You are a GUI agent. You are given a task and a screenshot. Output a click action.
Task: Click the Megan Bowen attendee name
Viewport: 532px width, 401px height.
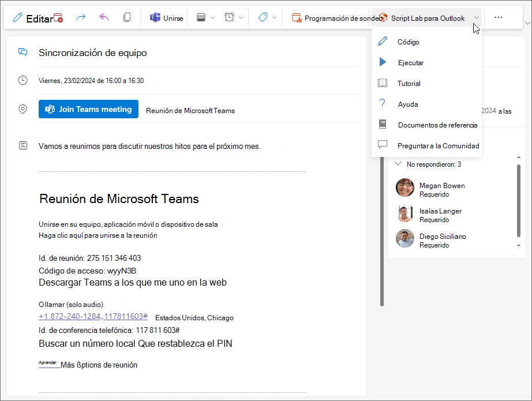(442, 186)
